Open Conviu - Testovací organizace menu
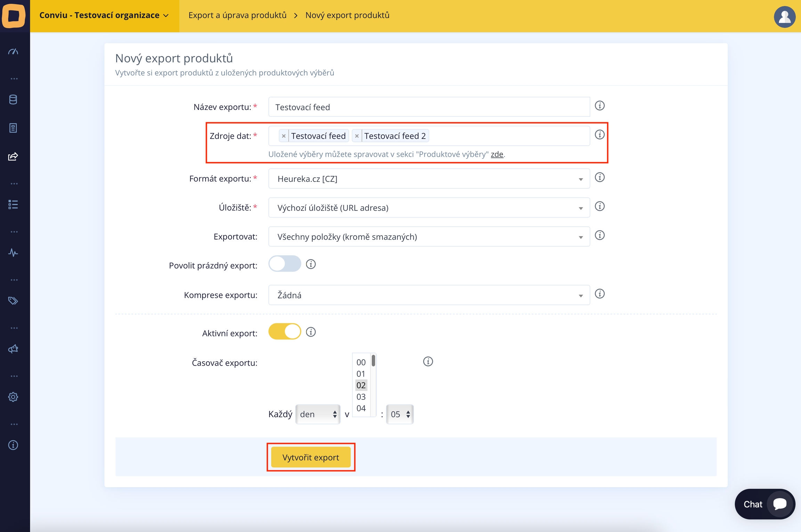This screenshot has width=801, height=532. [104, 15]
